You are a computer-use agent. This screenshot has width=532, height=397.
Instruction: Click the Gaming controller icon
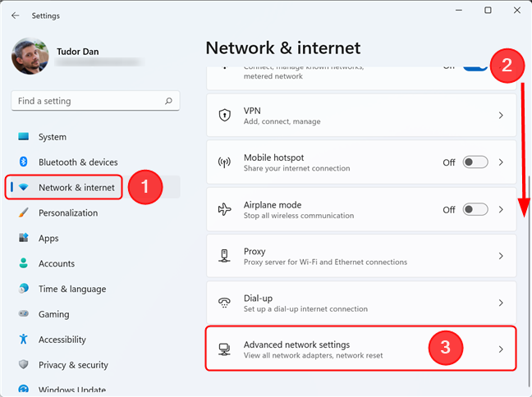24,313
